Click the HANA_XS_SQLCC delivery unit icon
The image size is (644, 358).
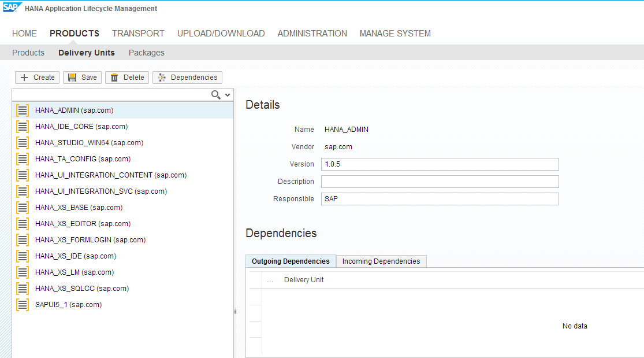click(23, 289)
